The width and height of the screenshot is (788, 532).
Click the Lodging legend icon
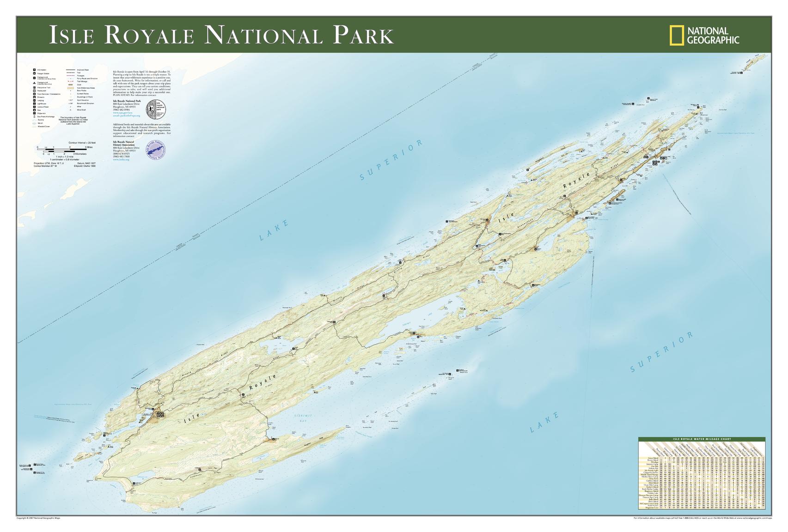click(x=34, y=100)
